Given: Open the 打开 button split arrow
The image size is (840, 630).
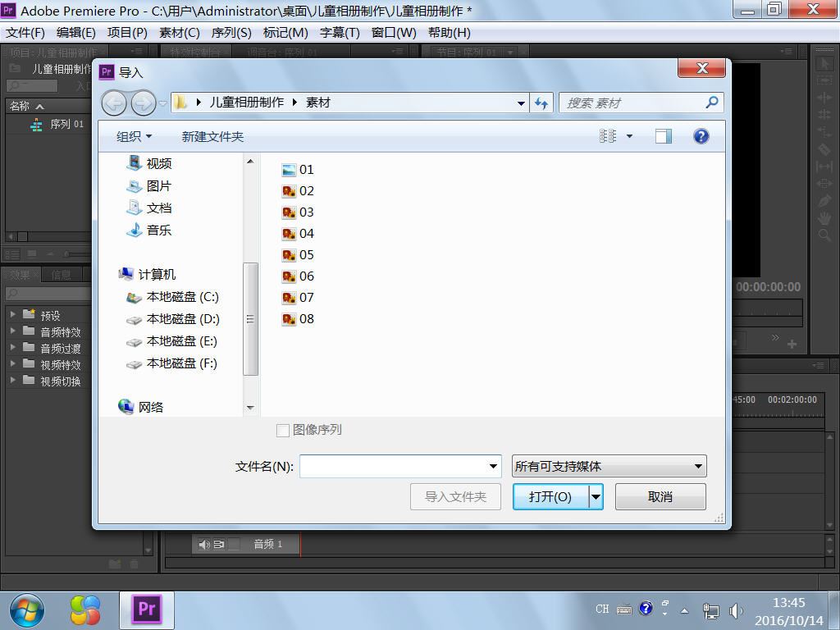Looking at the screenshot, I should 596,496.
